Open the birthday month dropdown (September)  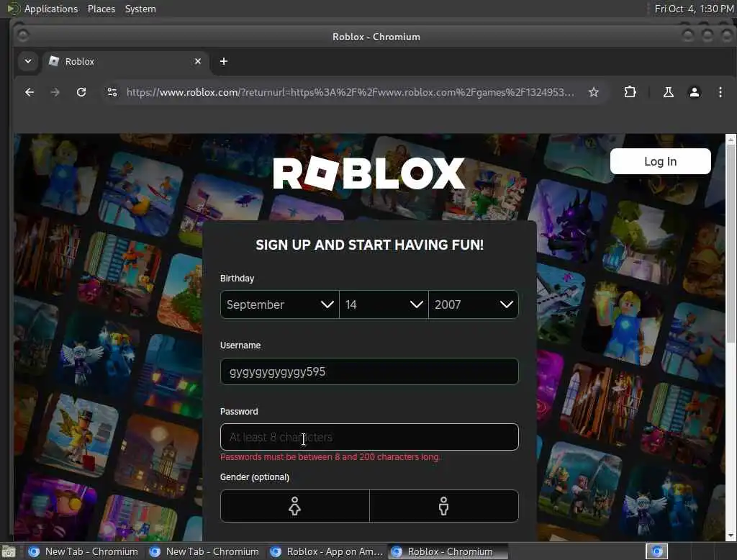click(x=280, y=304)
